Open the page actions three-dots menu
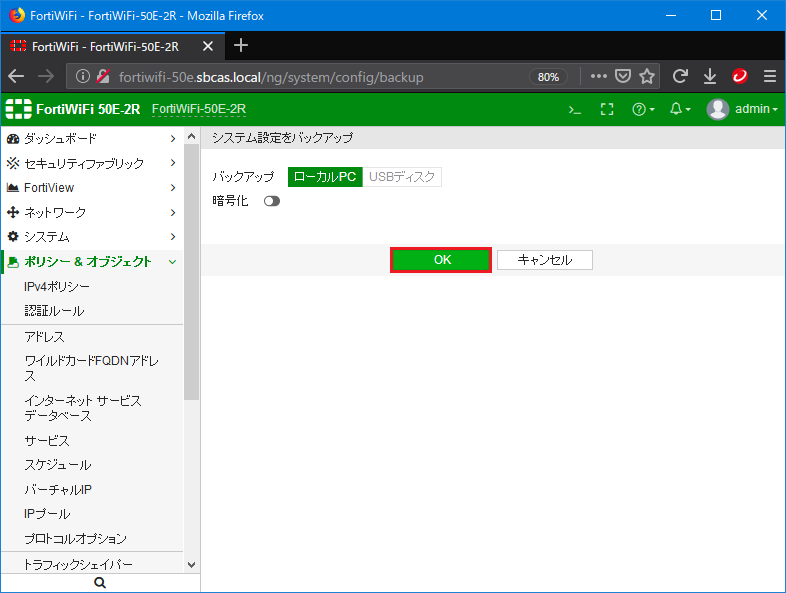This screenshot has height=593, width=786. (599, 77)
